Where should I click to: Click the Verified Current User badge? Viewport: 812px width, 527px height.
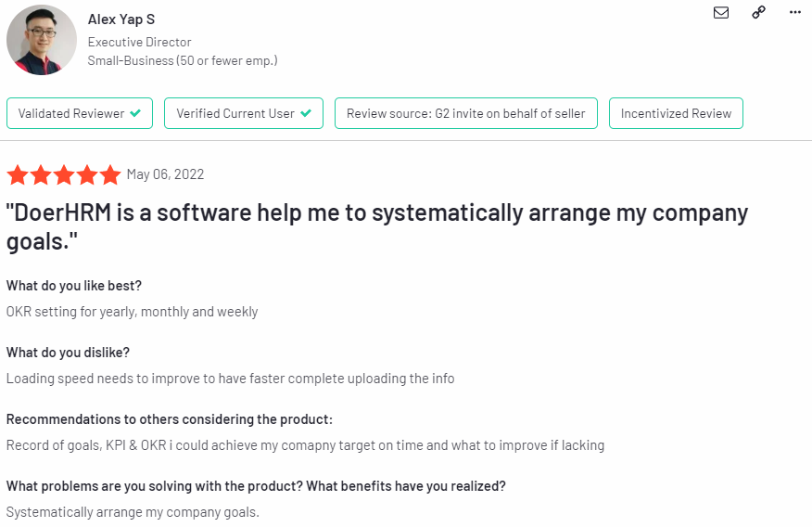tap(244, 113)
